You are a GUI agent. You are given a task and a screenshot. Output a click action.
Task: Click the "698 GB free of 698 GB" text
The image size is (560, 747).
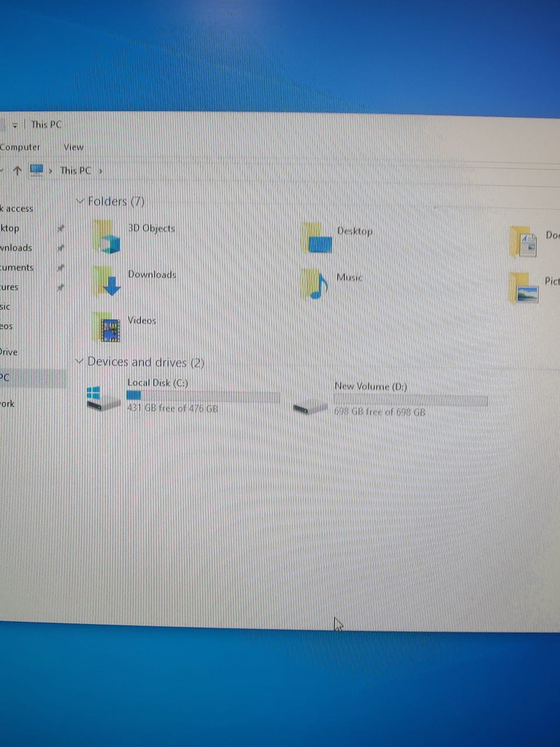380,412
